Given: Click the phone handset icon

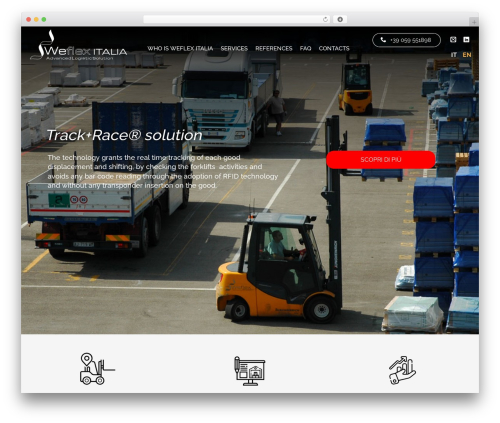Looking at the screenshot, I should point(383,40).
